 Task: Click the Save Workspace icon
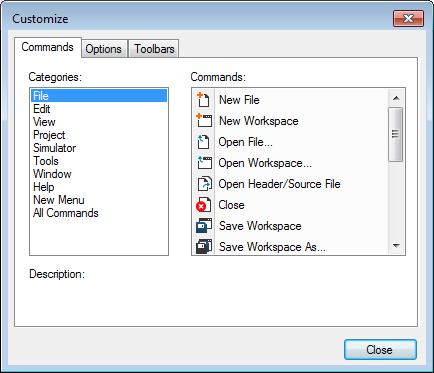(204, 226)
